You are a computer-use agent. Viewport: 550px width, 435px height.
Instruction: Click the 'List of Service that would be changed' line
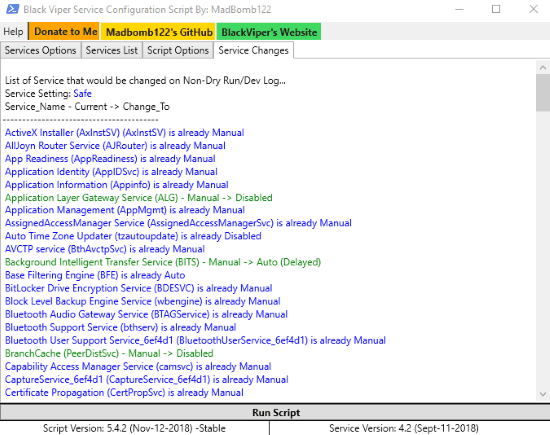tap(145, 81)
